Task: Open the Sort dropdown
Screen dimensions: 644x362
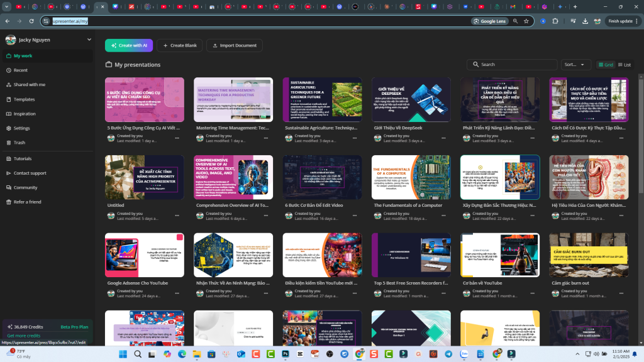Action: tap(577, 64)
